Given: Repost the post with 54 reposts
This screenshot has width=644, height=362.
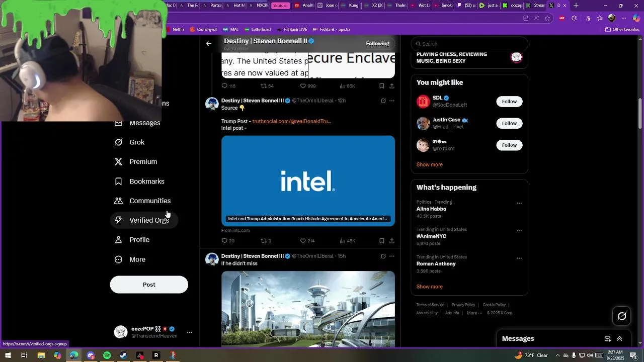Looking at the screenshot, I should click(267, 86).
